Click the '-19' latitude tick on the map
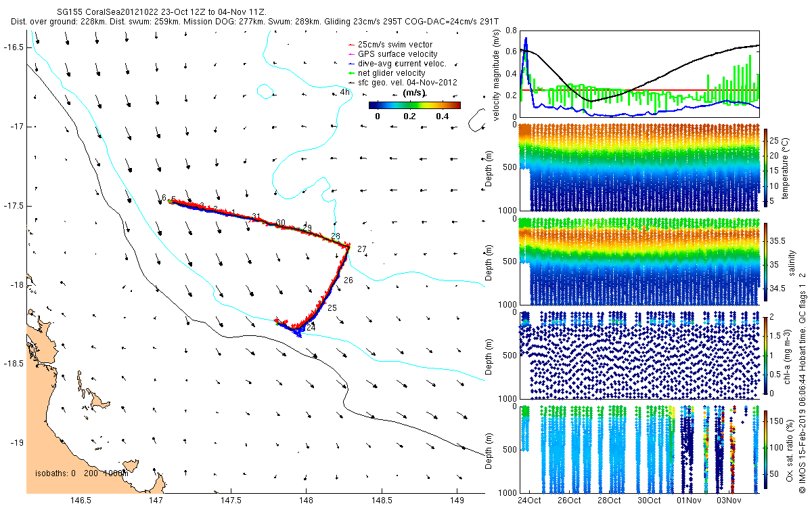The width and height of the screenshot is (812, 508). point(16,442)
